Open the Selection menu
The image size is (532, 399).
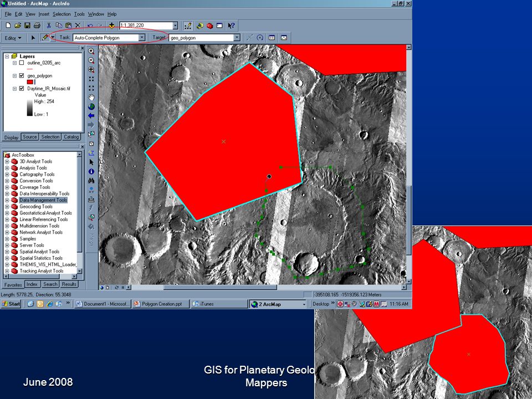click(x=62, y=14)
